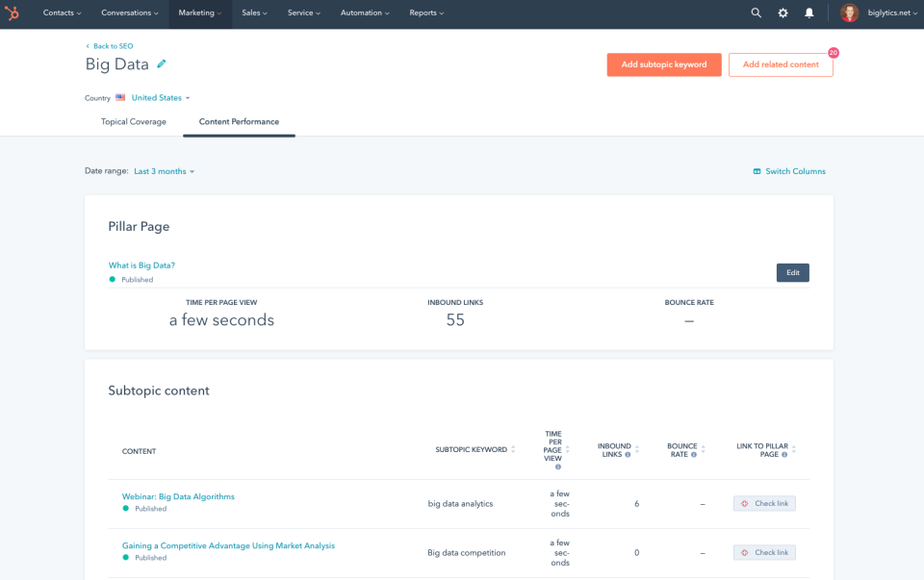
Task: Switch to the Topical Coverage tab
Action: 133,121
